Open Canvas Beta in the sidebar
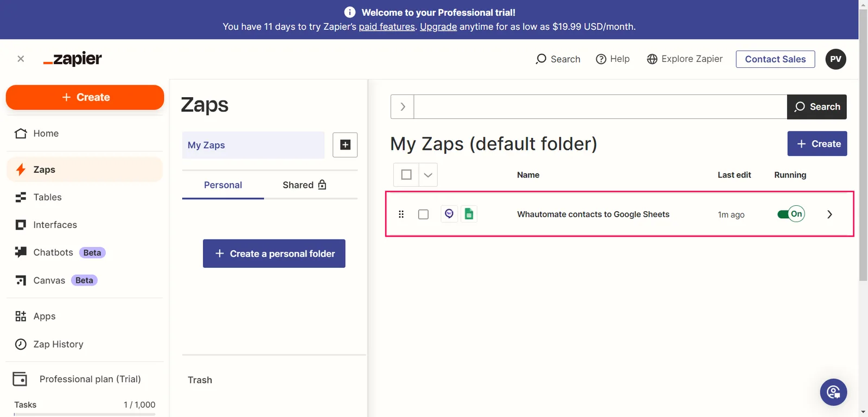 [x=85, y=280]
